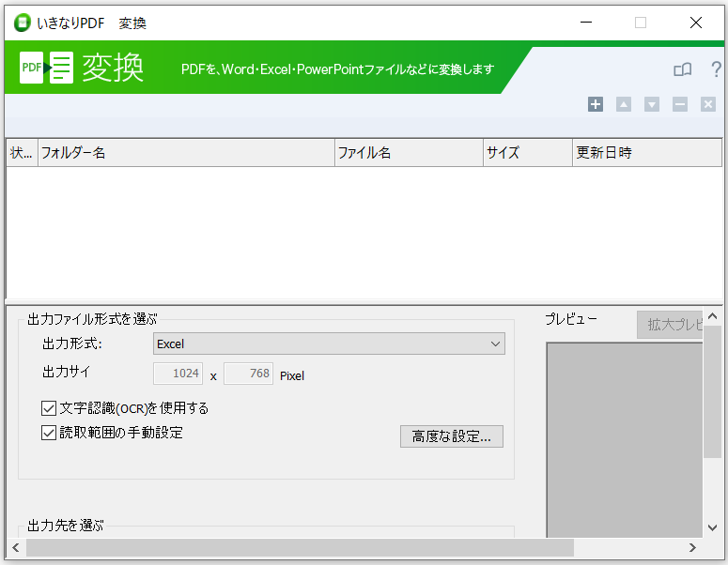Click vertical scrollbar up arrow
The width and height of the screenshot is (728, 565).
click(713, 316)
